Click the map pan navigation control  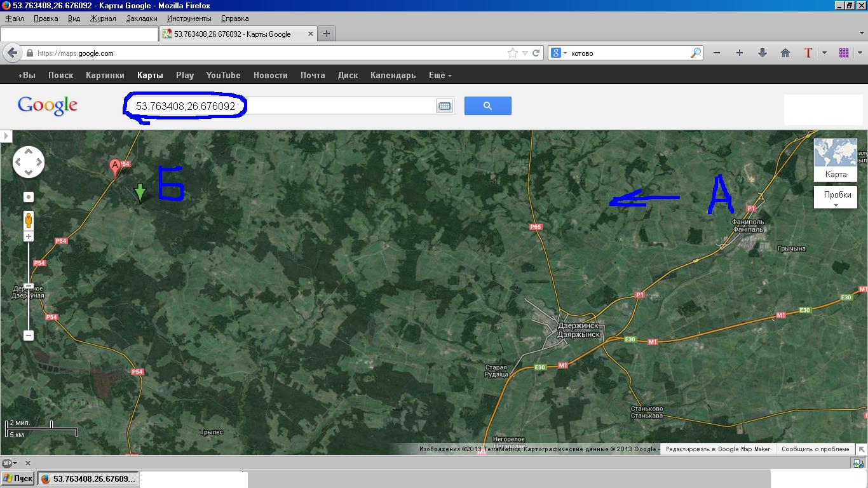click(x=29, y=162)
